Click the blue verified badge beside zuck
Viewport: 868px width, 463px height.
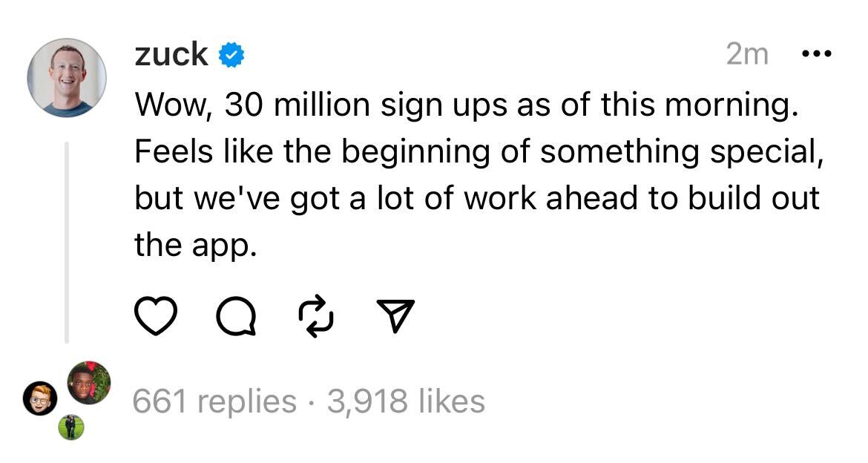[231, 56]
